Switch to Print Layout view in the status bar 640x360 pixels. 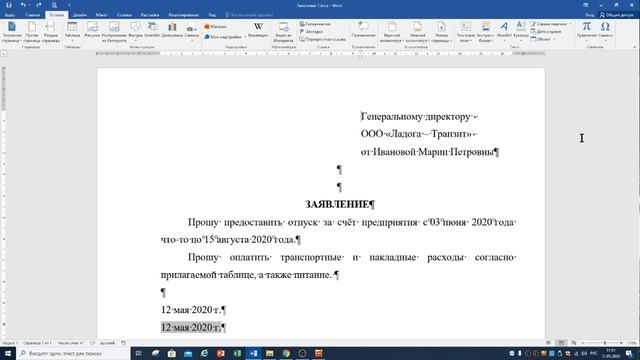tap(561, 343)
